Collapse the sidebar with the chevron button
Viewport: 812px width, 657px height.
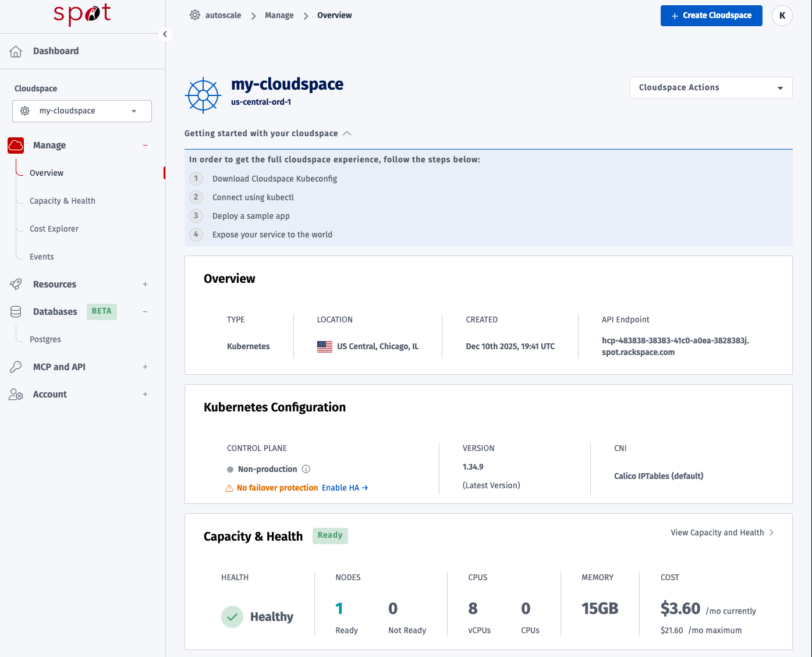(x=165, y=34)
